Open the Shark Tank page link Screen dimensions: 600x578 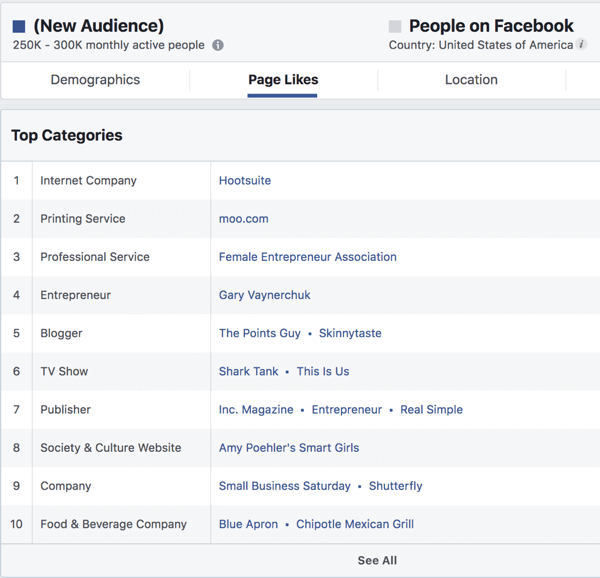tap(249, 371)
